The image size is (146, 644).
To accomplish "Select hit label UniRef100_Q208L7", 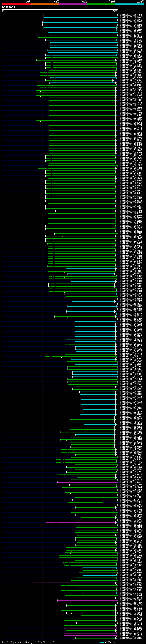I will click(131, 261).
